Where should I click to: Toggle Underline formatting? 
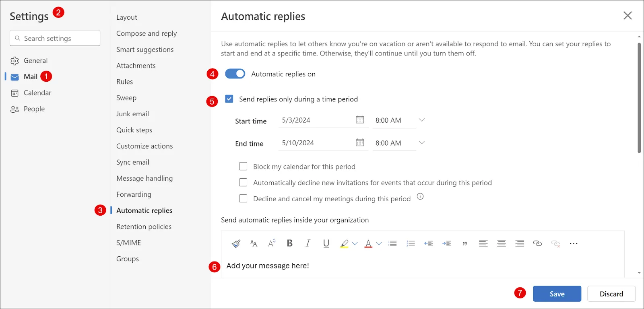pyautogui.click(x=326, y=243)
